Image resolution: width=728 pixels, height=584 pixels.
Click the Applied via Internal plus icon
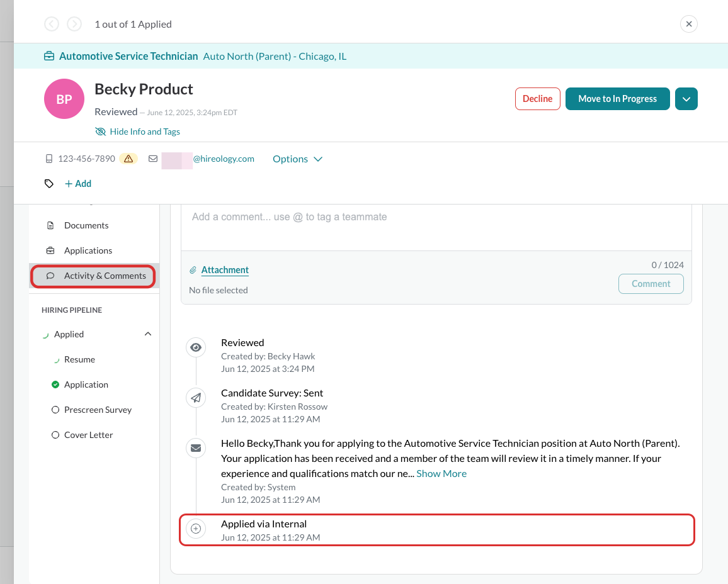pyautogui.click(x=196, y=529)
